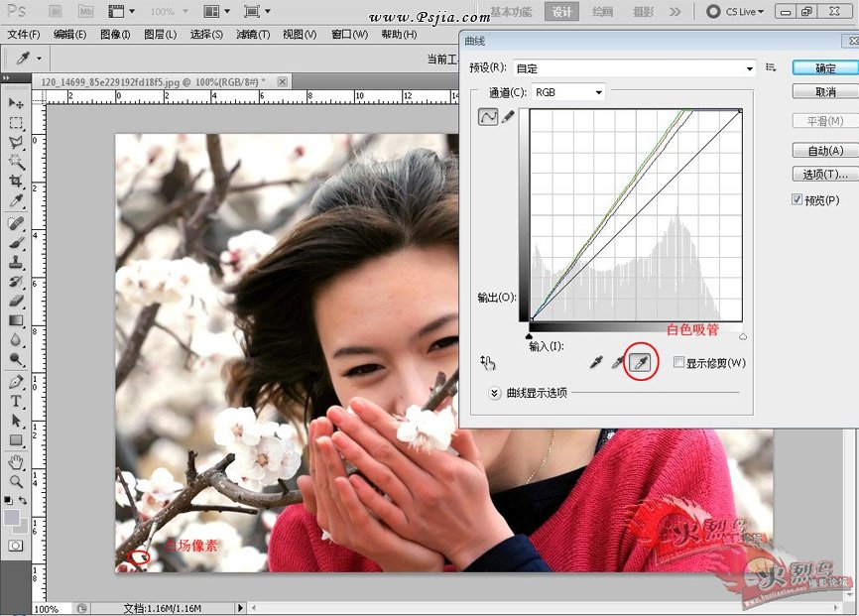Activate the on-image curve adjustment hand tool
This screenshot has height=616, width=859.
pos(487,363)
